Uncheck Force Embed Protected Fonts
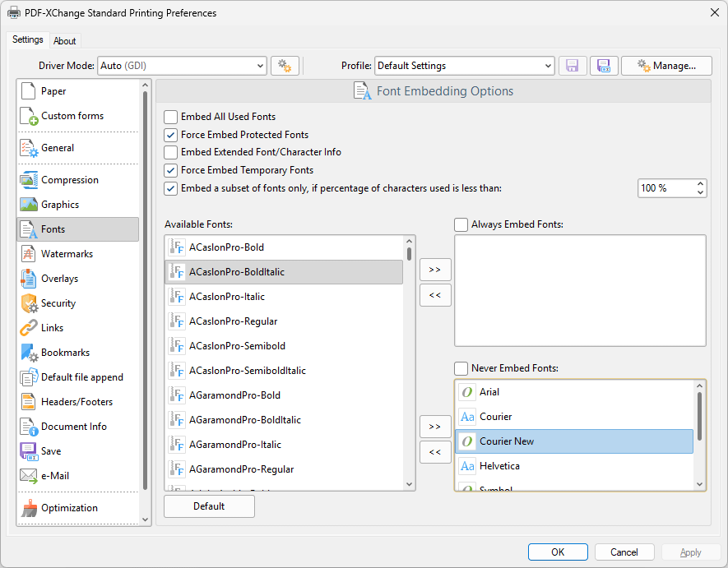This screenshot has width=728, height=568. point(171,135)
